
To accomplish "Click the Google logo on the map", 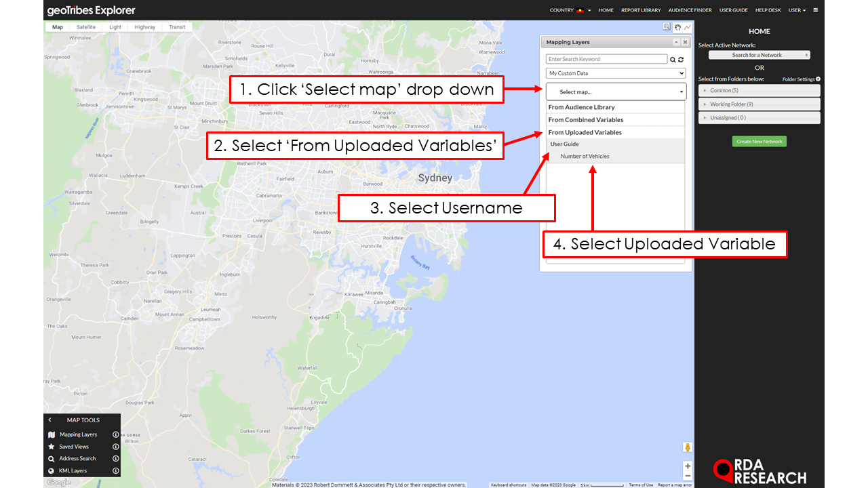I will click(58, 482).
